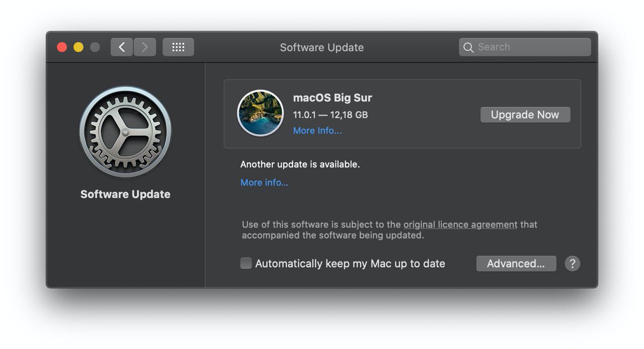Click the 'macOS Big Sur' title text
Screen dimensions: 644x349
(x=333, y=98)
